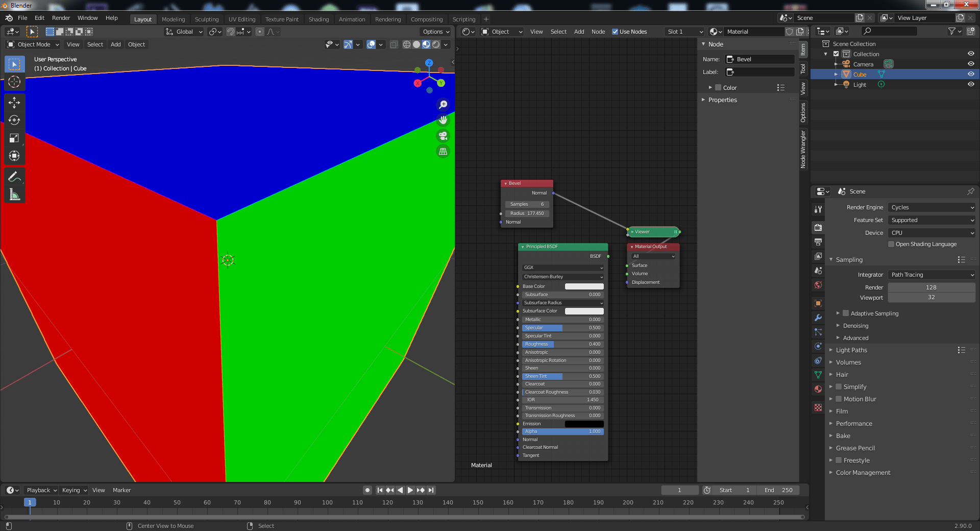Open the Render Engine dropdown set to Cycles

pyautogui.click(x=931, y=207)
